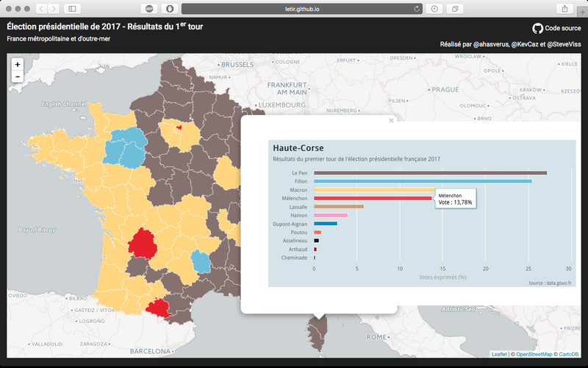Zoom out the map with minus button
This screenshot has width=588, height=368.
[17, 77]
